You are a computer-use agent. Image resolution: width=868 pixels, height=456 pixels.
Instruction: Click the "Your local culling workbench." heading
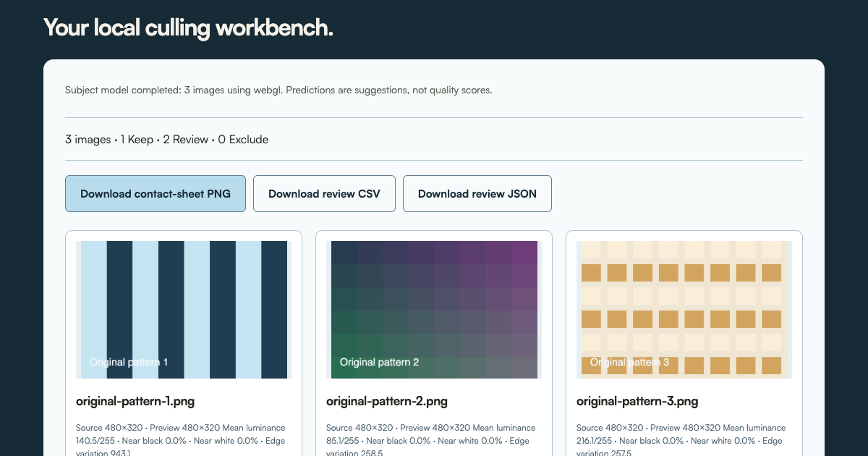click(x=188, y=28)
